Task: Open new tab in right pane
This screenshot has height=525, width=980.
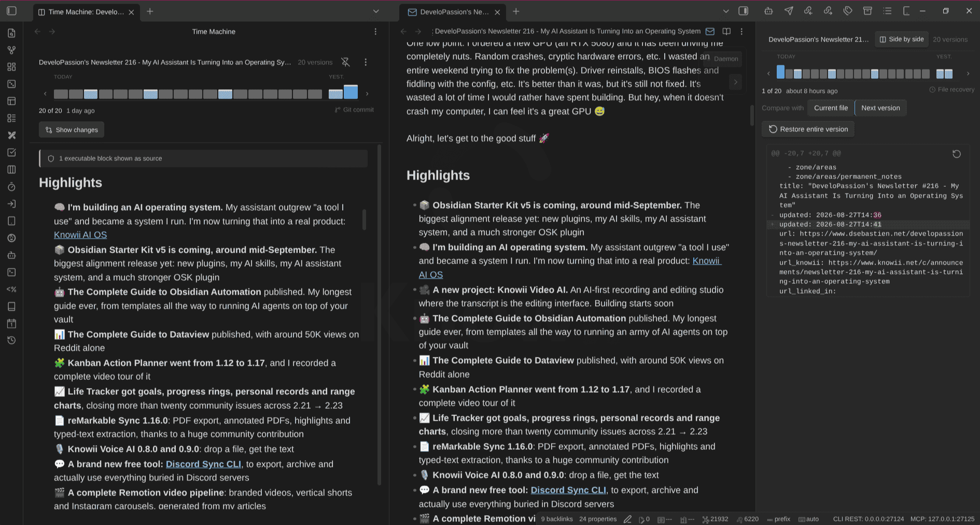Action: pyautogui.click(x=516, y=11)
